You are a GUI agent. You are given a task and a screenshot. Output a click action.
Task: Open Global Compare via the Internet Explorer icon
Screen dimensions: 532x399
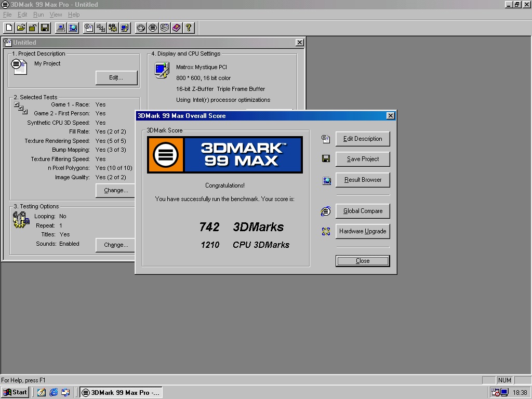pos(326,211)
